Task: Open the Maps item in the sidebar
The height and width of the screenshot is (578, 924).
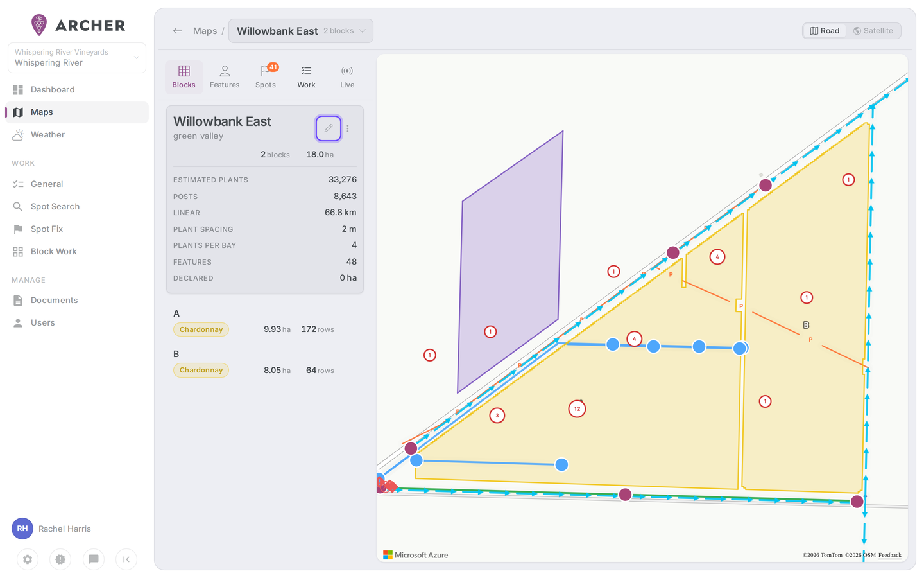Action: click(77, 112)
